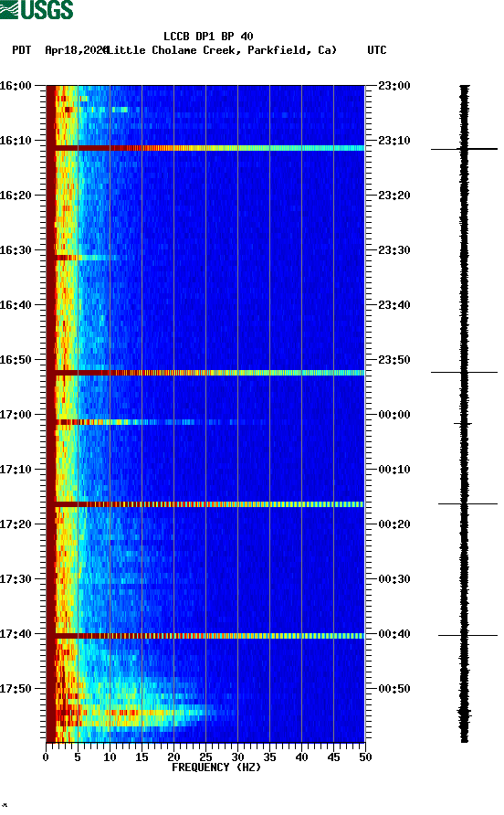Click the waveform burst near 00:54 UTC

point(464,713)
